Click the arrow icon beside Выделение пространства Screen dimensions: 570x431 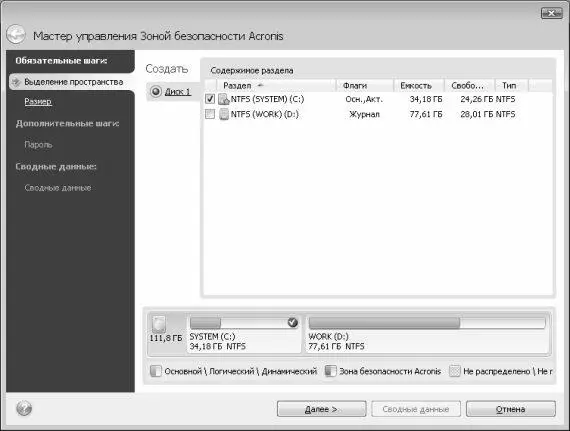pos(16,82)
